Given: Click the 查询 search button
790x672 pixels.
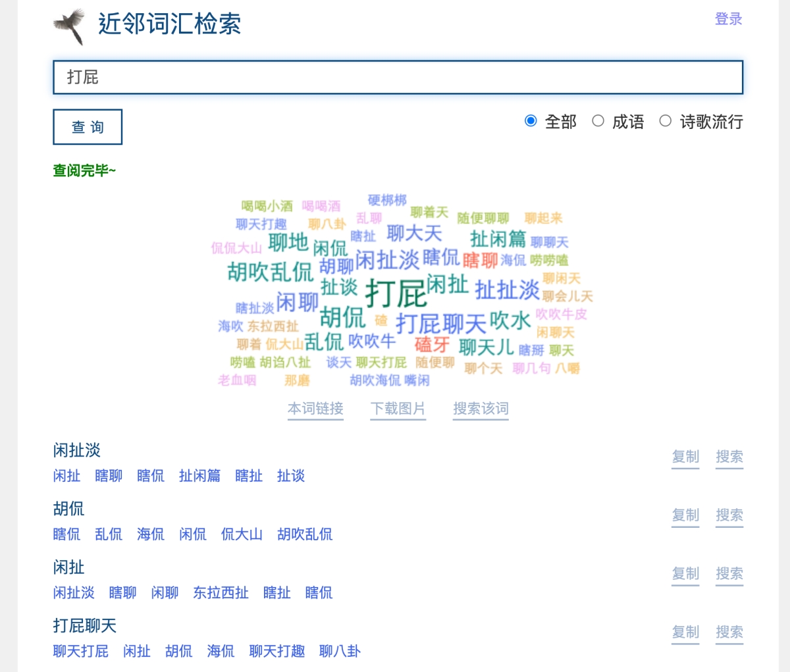Looking at the screenshot, I should click(88, 127).
